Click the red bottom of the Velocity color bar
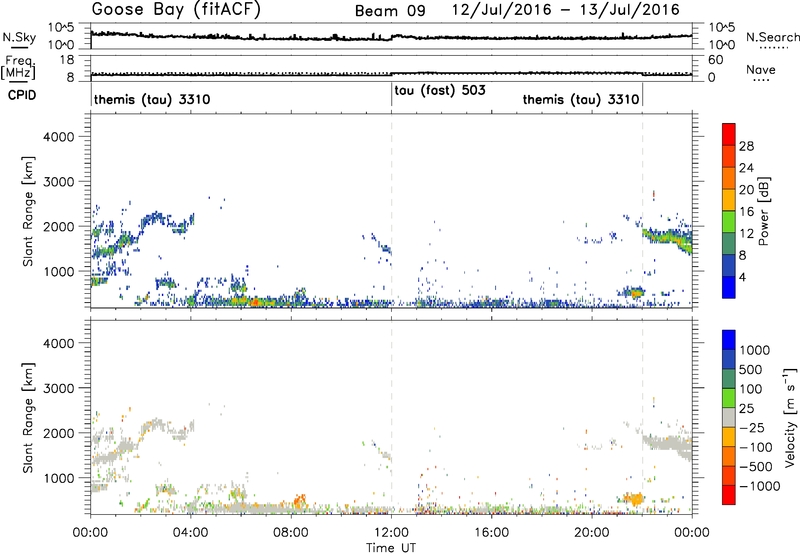This screenshot has width=800, height=554. click(729, 495)
